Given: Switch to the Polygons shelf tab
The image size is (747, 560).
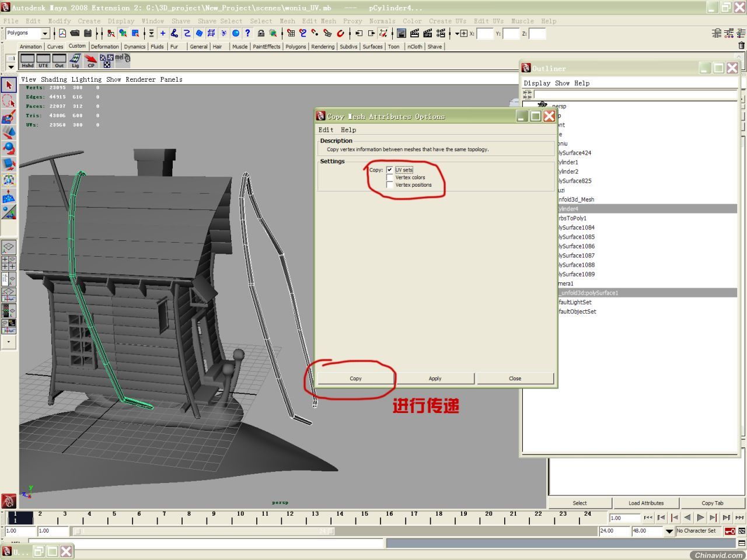Looking at the screenshot, I should coord(295,47).
